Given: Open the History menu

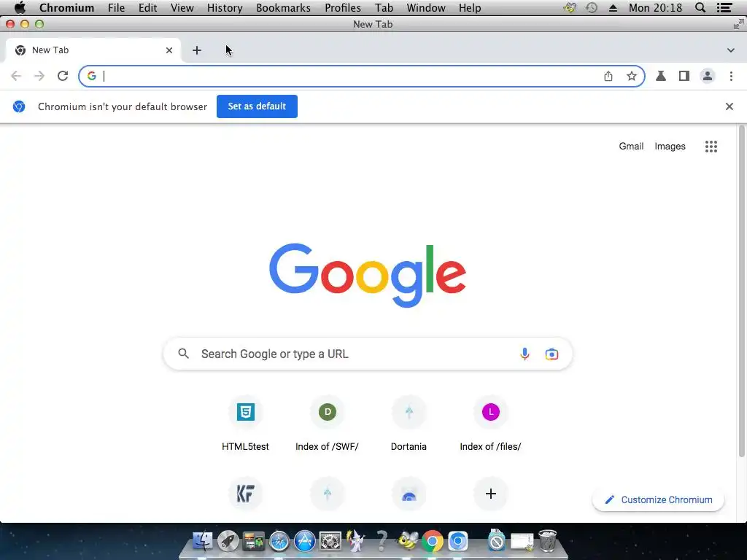Looking at the screenshot, I should point(225,8).
